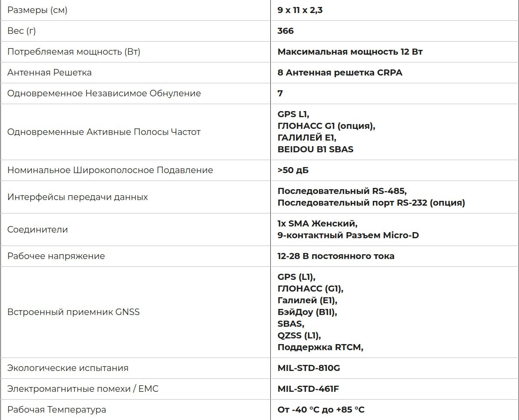Select "Поддержка RTCM" text
This screenshot has height=420, width=519.
coord(320,347)
